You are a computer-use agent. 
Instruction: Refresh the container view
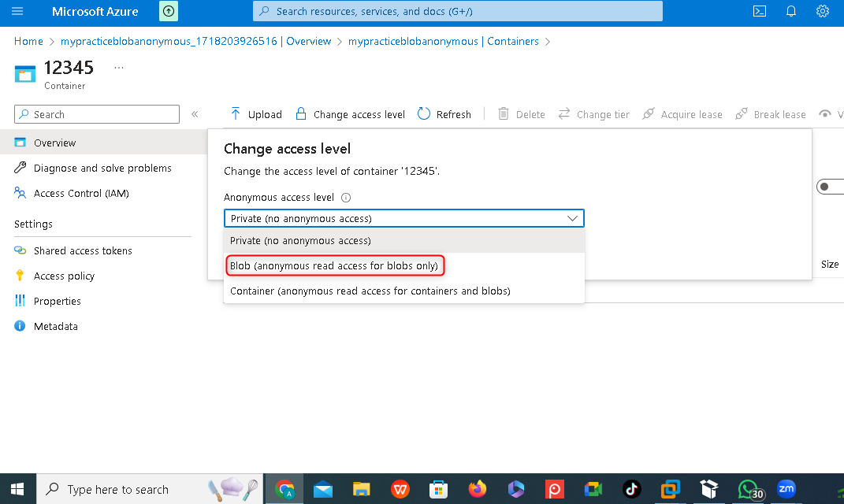point(444,114)
